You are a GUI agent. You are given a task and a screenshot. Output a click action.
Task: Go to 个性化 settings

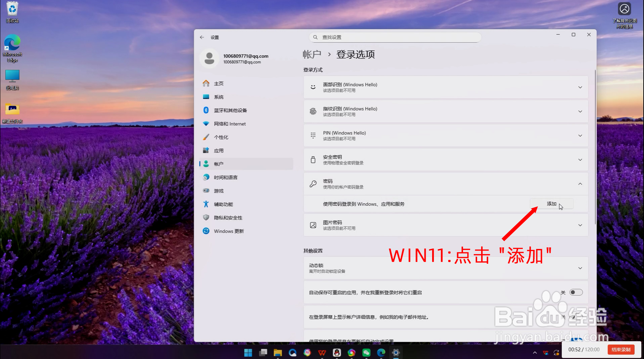tap(221, 137)
